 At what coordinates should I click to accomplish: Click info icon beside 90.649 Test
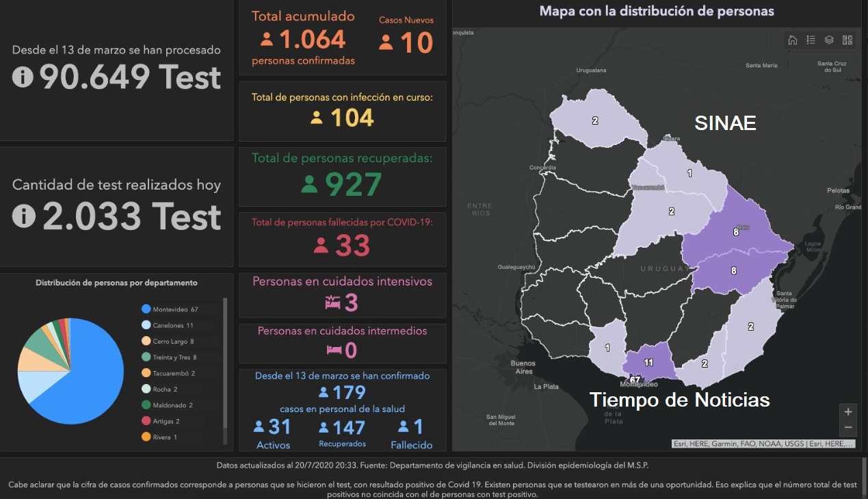23,77
